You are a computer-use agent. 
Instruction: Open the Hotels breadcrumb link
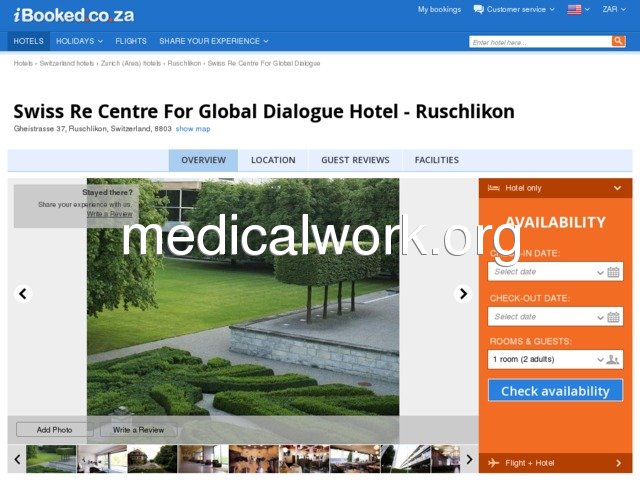(23, 63)
